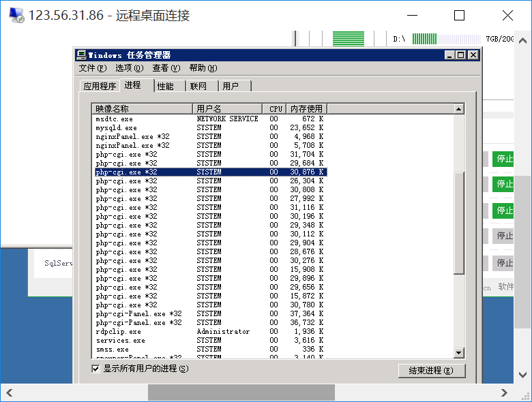Switch to the 用户 tab
The height and width of the screenshot is (402, 532).
pyautogui.click(x=235, y=86)
